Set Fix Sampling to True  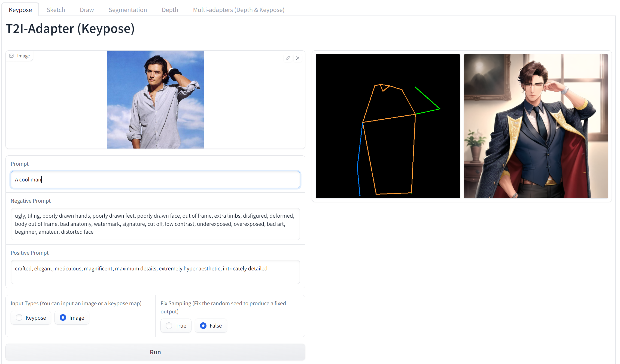[169, 325]
